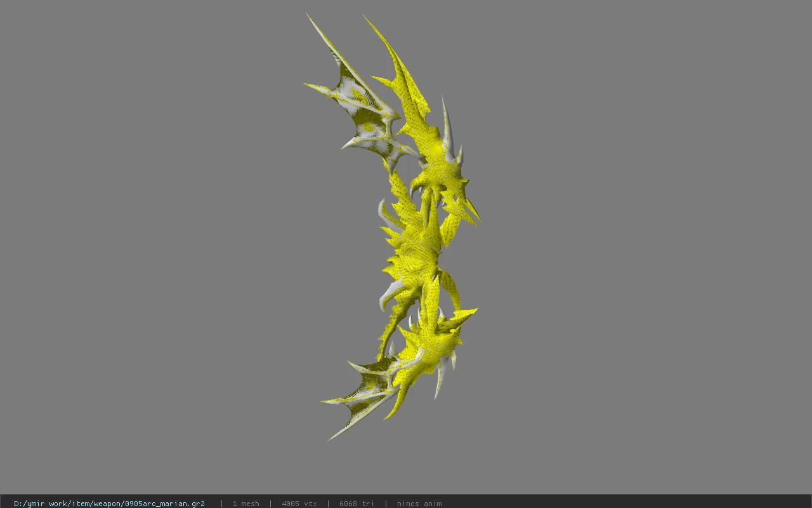Click the '1 mesh' status entry
Viewport: 812px width, 508px height.
click(246, 504)
